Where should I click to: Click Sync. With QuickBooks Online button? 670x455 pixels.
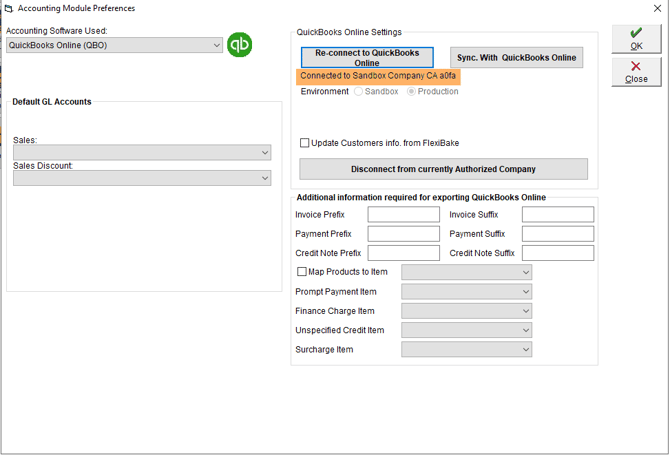[516, 58]
